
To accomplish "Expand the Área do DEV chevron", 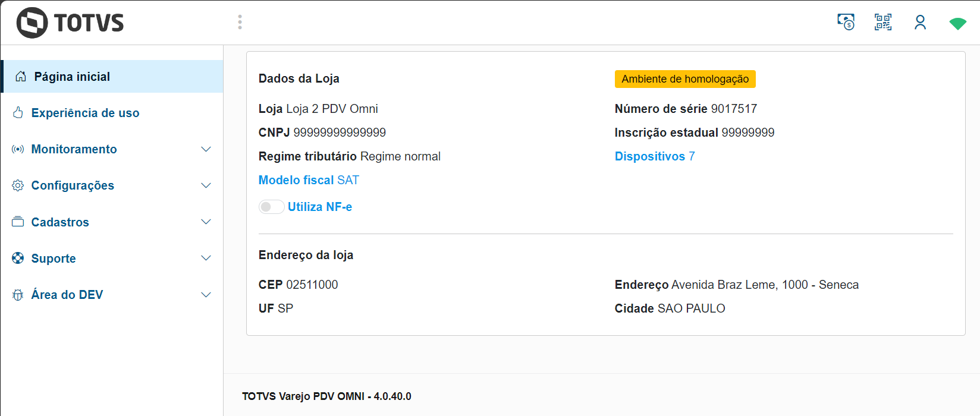I will (x=206, y=295).
